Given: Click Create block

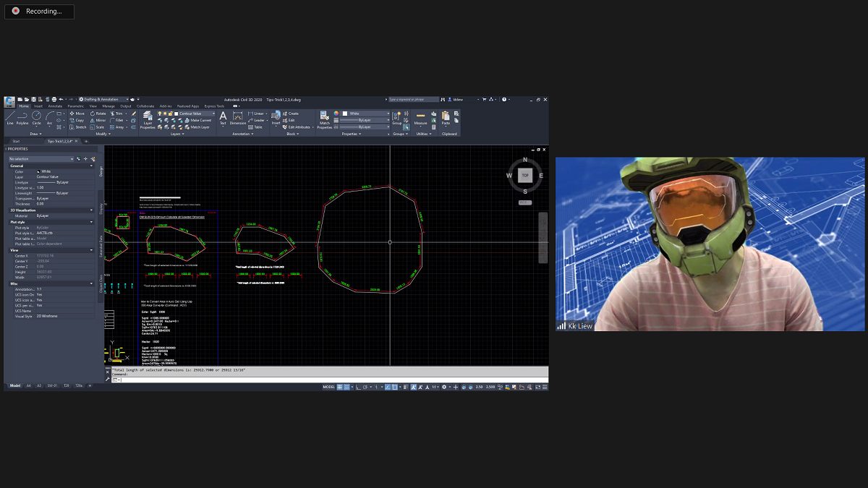Looking at the screenshot, I should pos(290,114).
